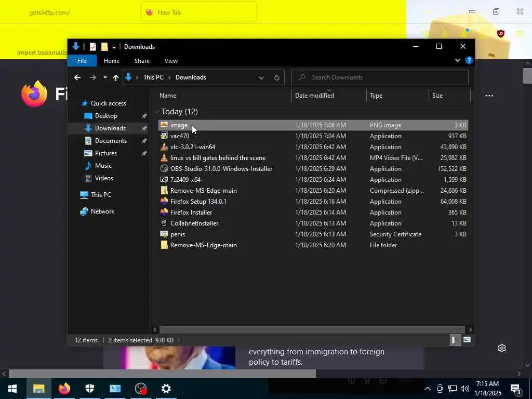Open the View ribbon tab
This screenshot has width=532, height=399.
tap(171, 61)
